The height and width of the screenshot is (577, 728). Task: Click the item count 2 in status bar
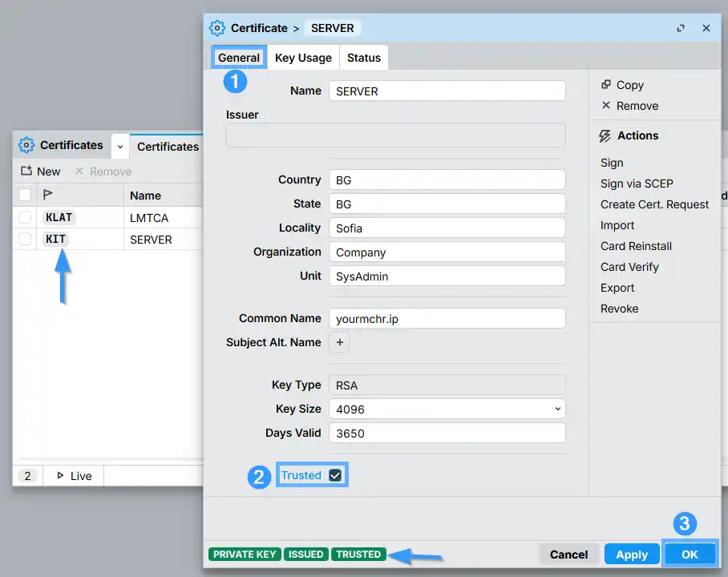[x=27, y=476]
